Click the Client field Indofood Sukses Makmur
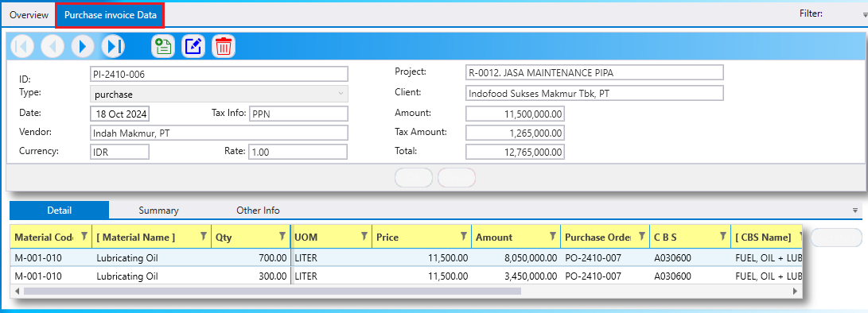Image resolution: width=868 pixels, height=313 pixels. 594,93
